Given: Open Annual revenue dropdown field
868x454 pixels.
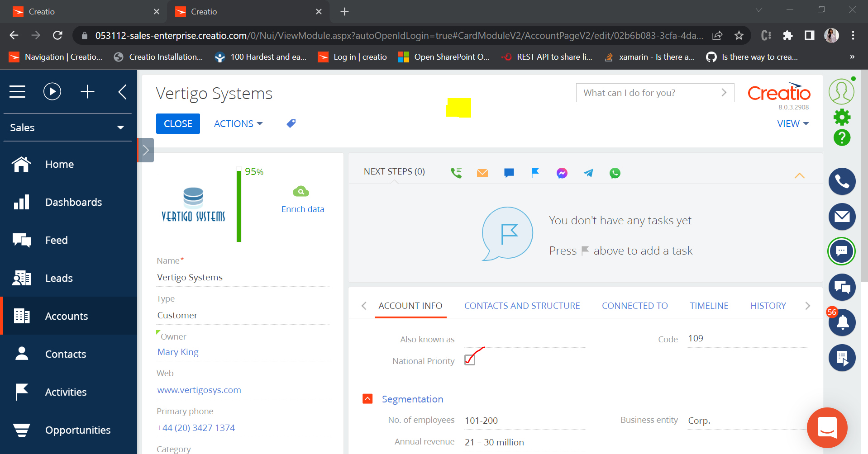Looking at the screenshot, I should [525, 442].
